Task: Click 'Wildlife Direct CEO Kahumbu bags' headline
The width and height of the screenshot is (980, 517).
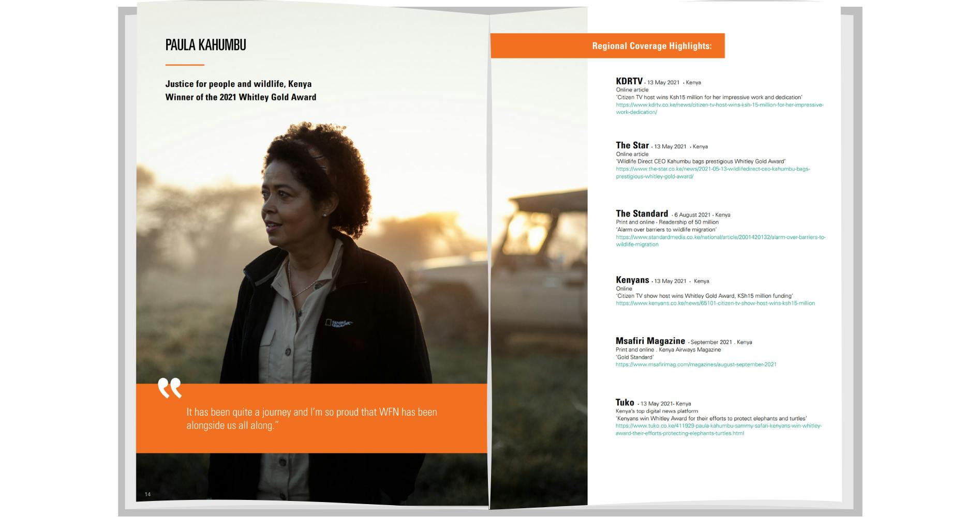Action: coord(701,161)
